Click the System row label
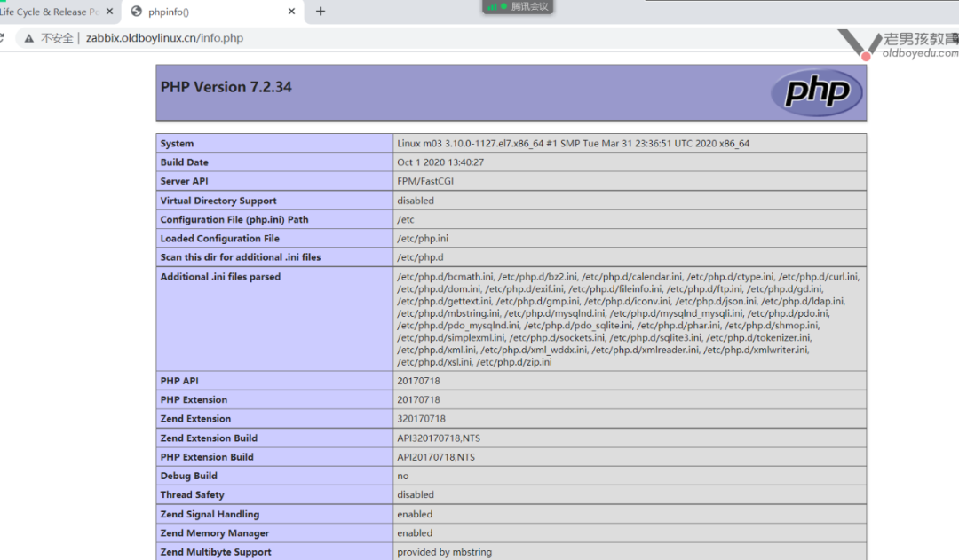959x560 pixels. click(x=177, y=144)
